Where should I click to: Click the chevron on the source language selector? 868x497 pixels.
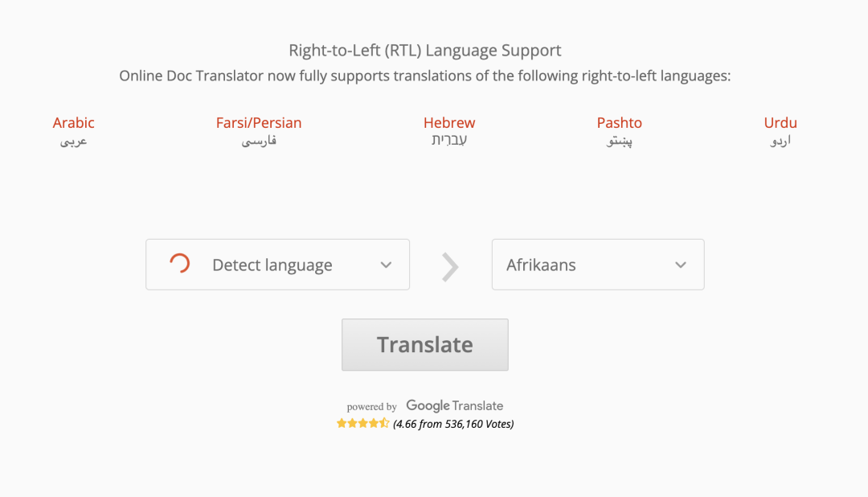pos(386,264)
